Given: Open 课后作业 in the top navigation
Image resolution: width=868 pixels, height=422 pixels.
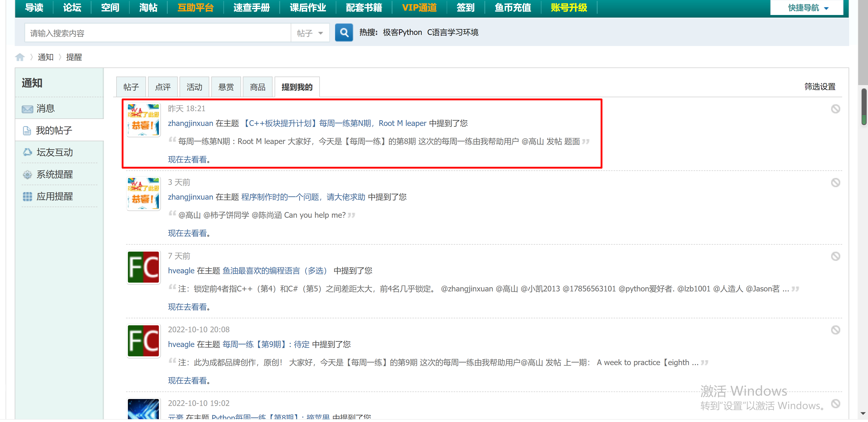Looking at the screenshot, I should [x=308, y=7].
